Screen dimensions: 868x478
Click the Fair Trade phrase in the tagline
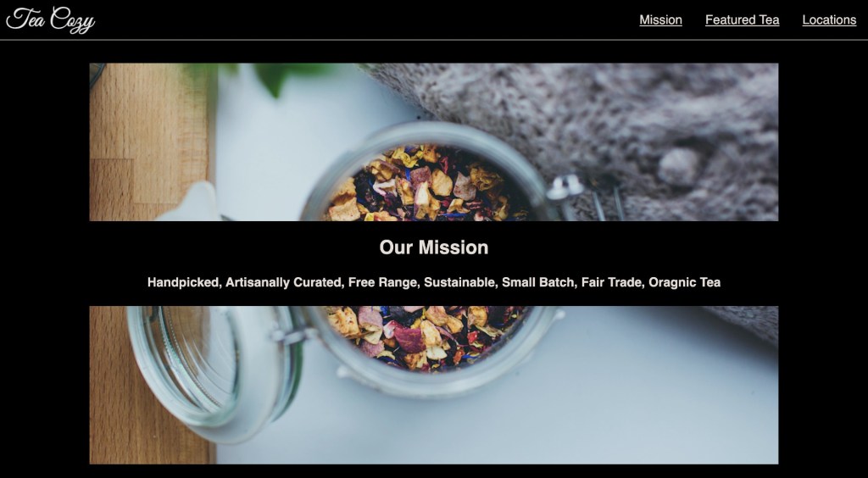(613, 282)
